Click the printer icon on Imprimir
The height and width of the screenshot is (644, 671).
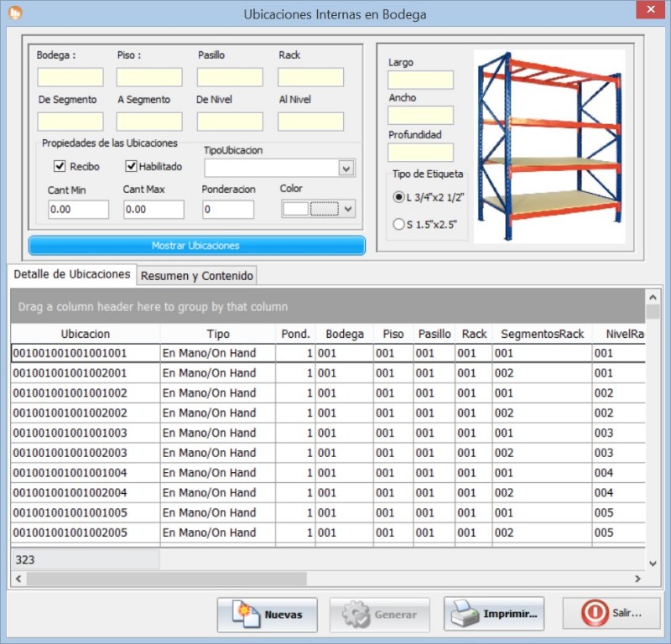click(x=466, y=614)
